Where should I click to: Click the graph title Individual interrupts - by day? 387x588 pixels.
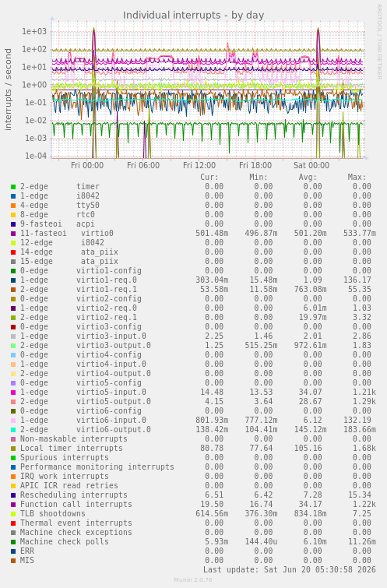coord(193,16)
